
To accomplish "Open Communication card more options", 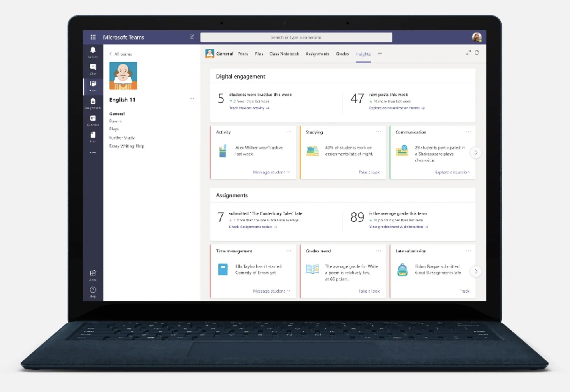I will [468, 132].
